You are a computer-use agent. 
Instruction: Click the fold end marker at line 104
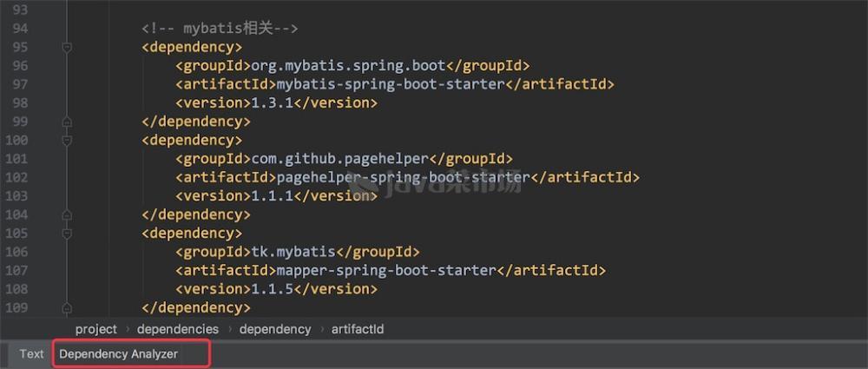click(x=67, y=214)
